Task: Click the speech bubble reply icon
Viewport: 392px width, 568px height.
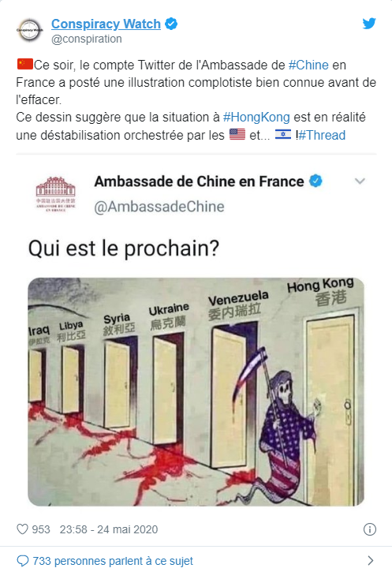Action: coord(22,561)
